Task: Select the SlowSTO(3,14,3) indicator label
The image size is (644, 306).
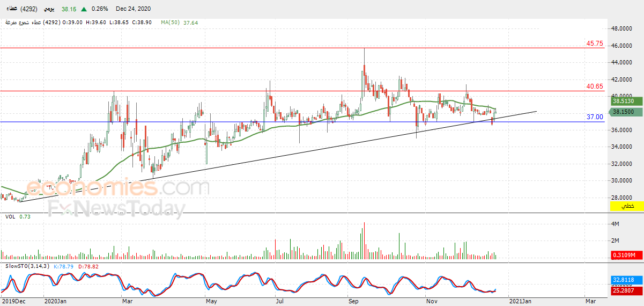Action: tap(28, 266)
